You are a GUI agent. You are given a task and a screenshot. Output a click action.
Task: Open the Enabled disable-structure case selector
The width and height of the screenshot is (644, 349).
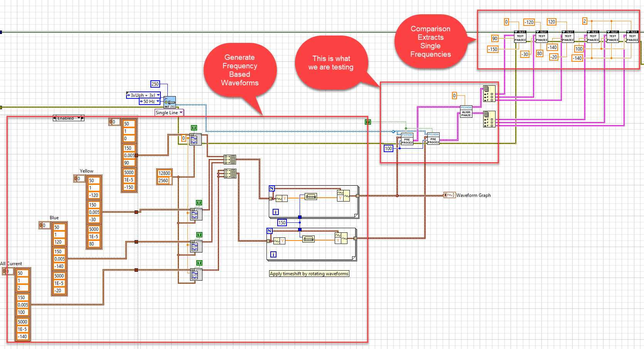[x=79, y=118]
